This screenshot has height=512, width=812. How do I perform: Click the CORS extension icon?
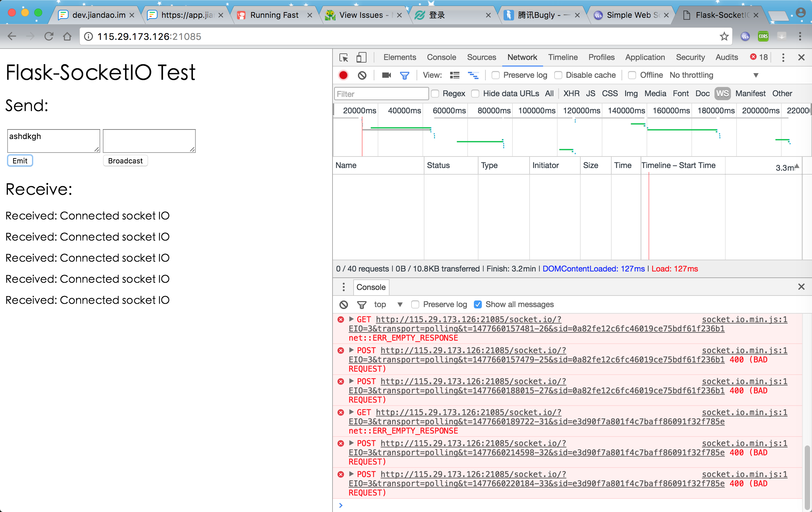coord(763,36)
